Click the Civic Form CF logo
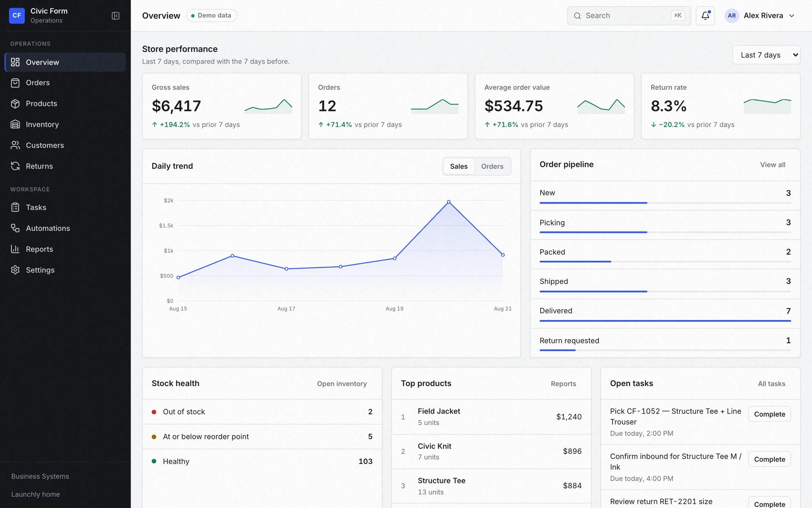This screenshot has height=508, width=812. [17, 16]
